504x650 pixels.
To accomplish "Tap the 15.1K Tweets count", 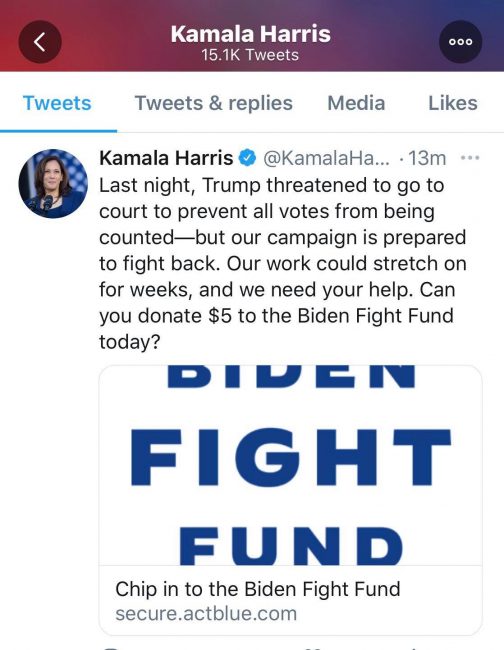I will [250, 55].
